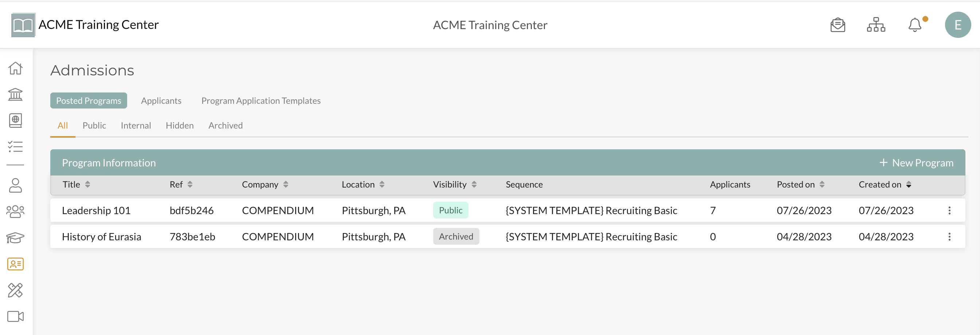The image size is (980, 335).
Task: Open the home icon in sidebar
Action: [15, 68]
